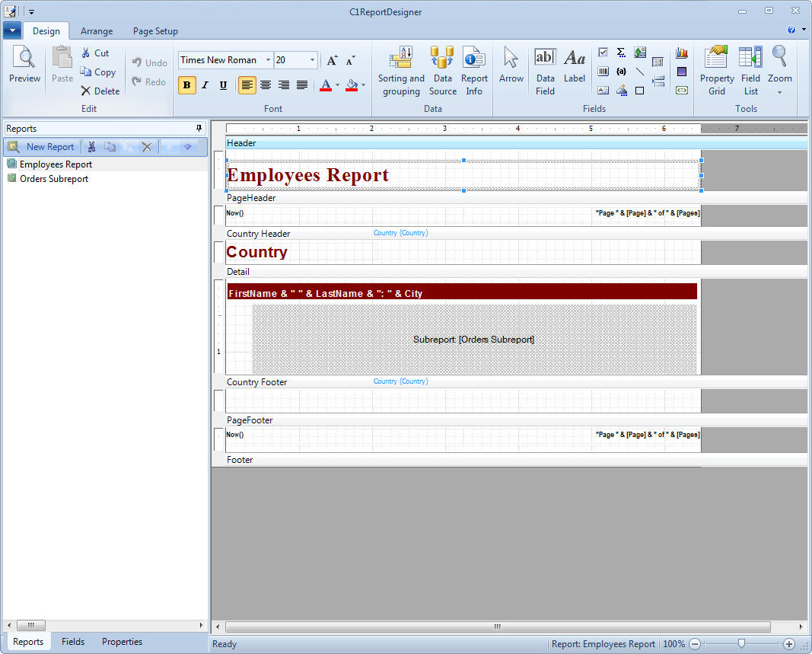The height and width of the screenshot is (654, 812).
Task: Expand the font name dropdown
Action: 268,60
